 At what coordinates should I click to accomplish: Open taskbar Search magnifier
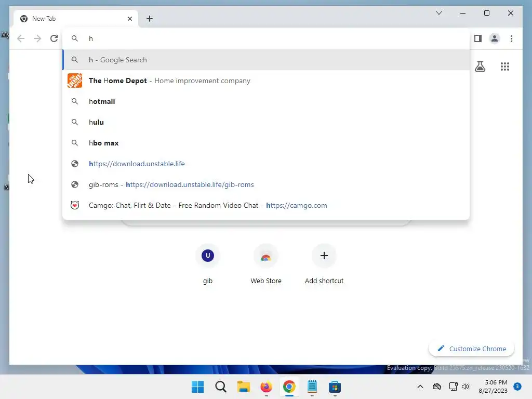click(220, 387)
